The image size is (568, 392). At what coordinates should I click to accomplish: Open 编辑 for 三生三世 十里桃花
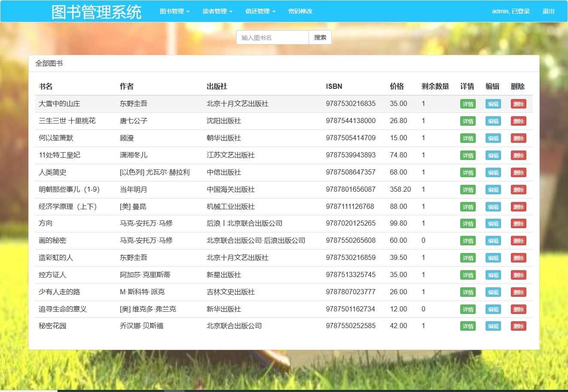[493, 121]
